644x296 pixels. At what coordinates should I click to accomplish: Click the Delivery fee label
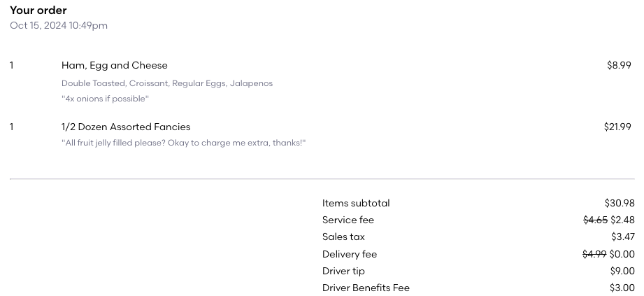point(350,255)
